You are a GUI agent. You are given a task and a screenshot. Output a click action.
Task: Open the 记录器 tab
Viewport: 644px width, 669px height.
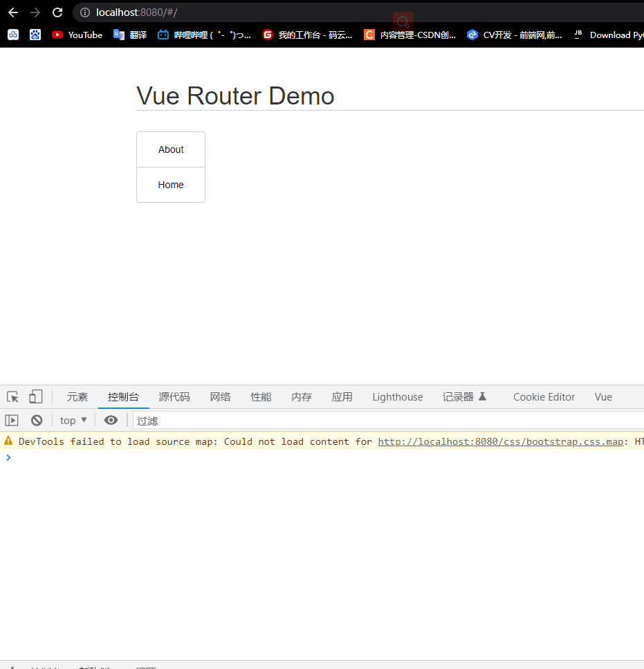click(x=464, y=397)
